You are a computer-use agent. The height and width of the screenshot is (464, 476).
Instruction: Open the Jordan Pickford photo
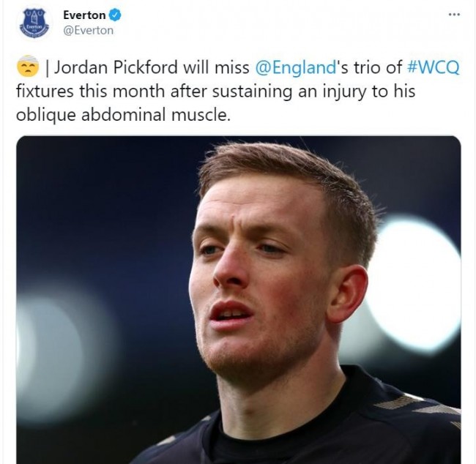point(239,300)
